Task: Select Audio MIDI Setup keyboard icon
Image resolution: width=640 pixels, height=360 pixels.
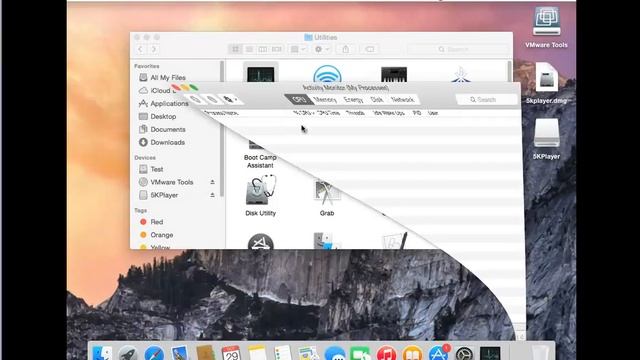Action: coord(394,74)
